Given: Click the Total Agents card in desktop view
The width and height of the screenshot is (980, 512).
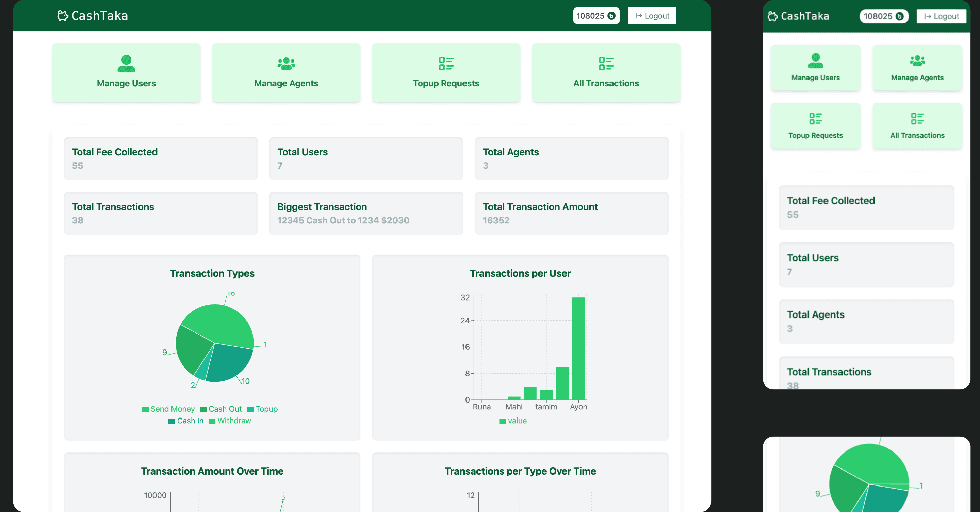Looking at the screenshot, I should (x=572, y=158).
